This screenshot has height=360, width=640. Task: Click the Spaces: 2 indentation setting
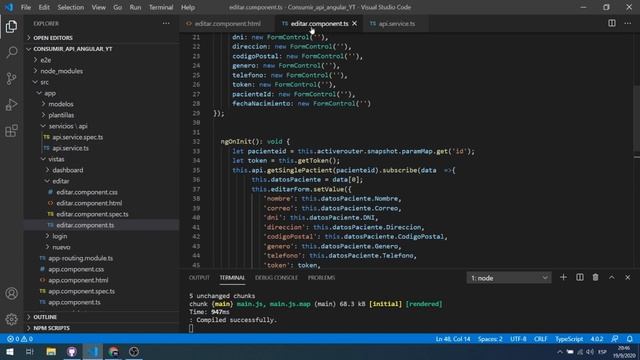[490, 339]
